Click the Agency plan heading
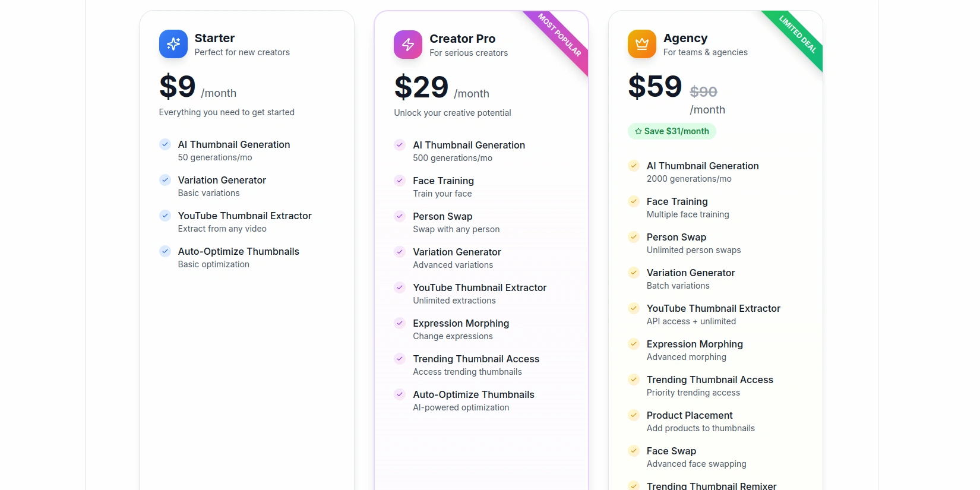The height and width of the screenshot is (490, 980). 685,38
